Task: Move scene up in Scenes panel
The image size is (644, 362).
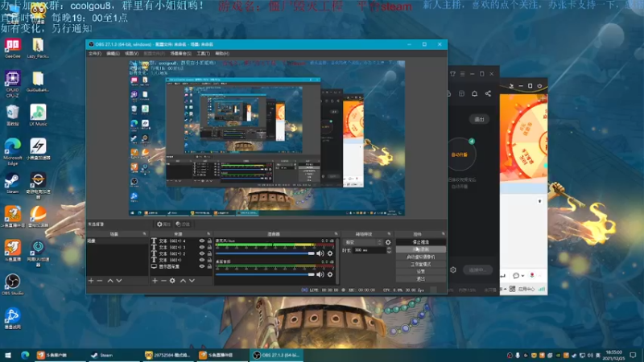Action: click(110, 281)
